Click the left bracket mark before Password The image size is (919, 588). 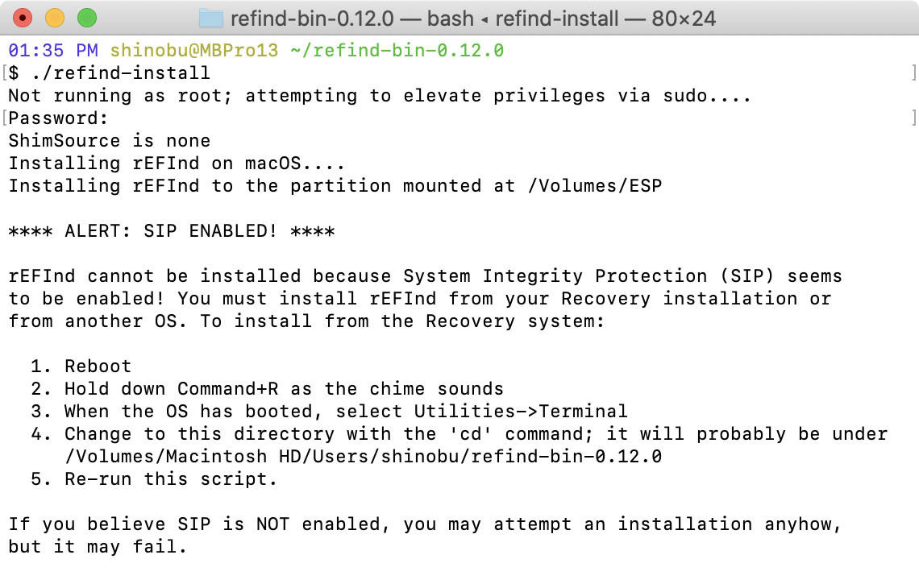(4, 118)
